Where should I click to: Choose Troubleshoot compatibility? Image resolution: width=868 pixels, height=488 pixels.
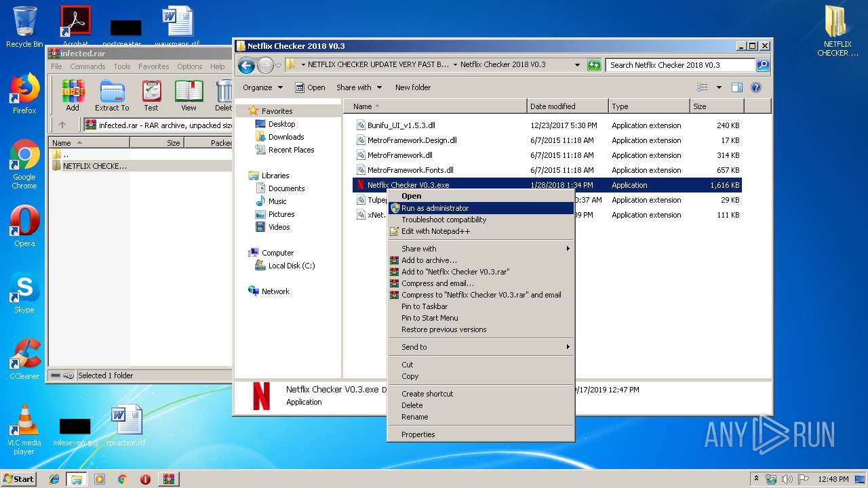coord(481,220)
